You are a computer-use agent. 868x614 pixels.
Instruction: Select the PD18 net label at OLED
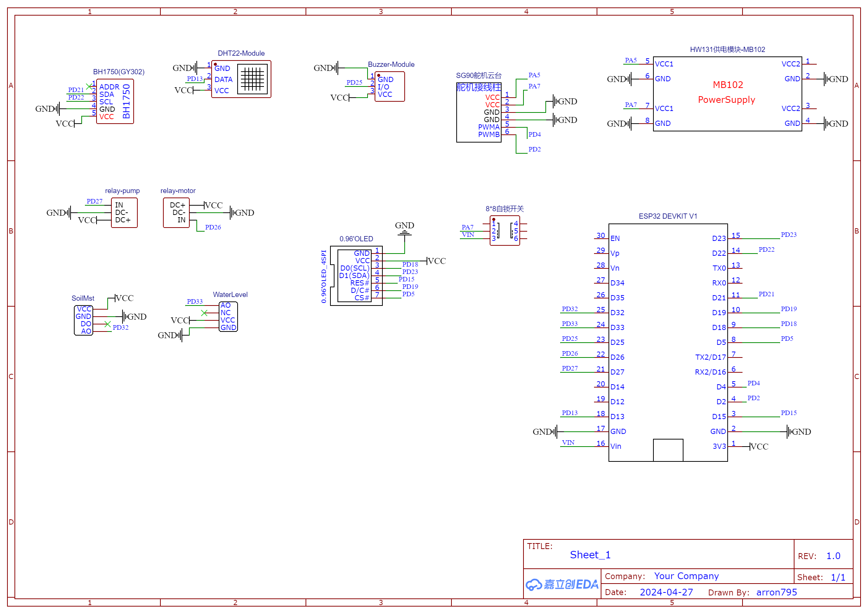410,265
